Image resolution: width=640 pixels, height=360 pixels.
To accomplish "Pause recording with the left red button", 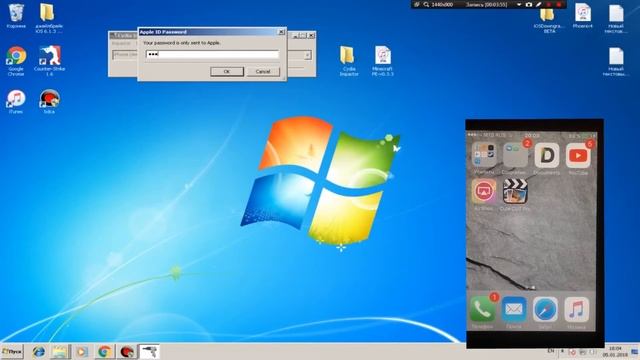I will [x=549, y=4].
